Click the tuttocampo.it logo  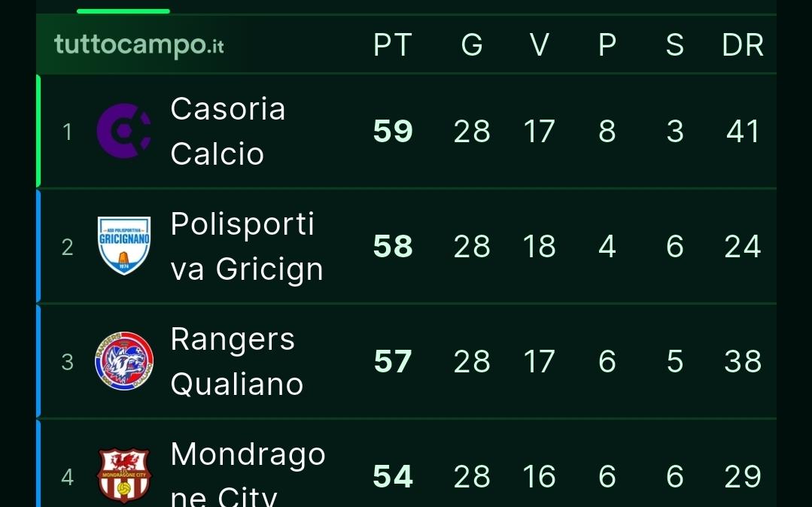pos(138,44)
